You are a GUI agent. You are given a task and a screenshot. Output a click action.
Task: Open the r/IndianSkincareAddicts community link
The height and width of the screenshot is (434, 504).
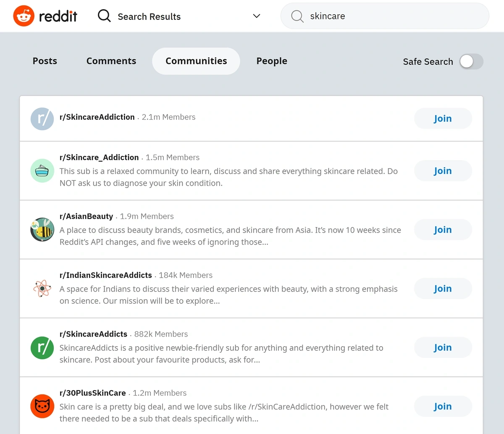[106, 275]
